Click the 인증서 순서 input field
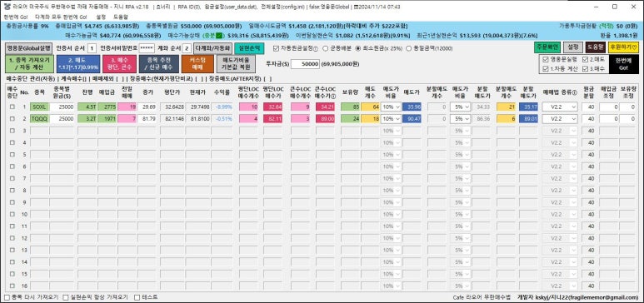 92,48
